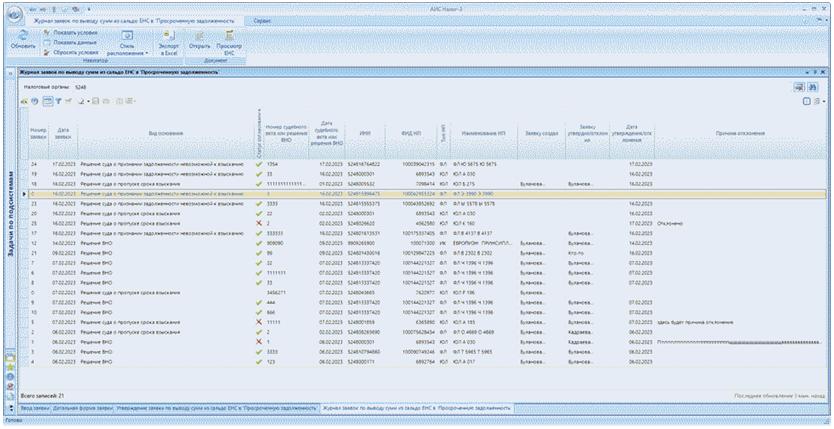834x429 pixels.
Task: Open Просмотр ЕНС from the ribbon
Action: click(x=229, y=36)
